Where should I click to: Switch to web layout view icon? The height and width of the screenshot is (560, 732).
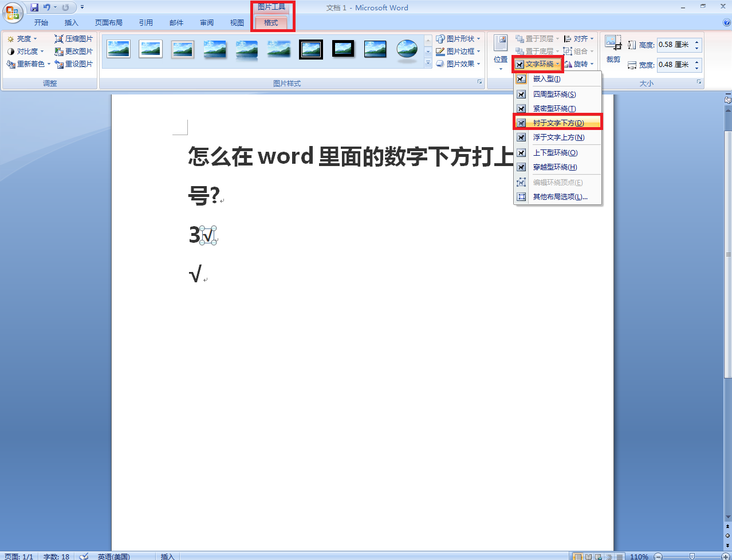pyautogui.click(x=599, y=557)
